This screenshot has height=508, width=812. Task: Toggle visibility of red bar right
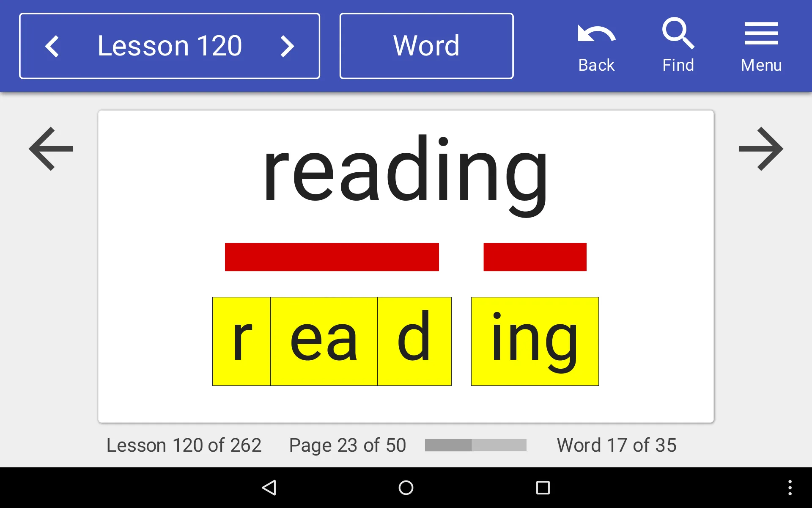tap(534, 257)
